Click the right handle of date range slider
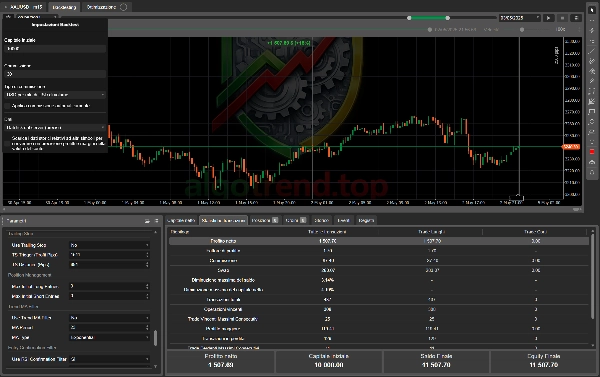This screenshot has height=377, width=600. [447, 18]
